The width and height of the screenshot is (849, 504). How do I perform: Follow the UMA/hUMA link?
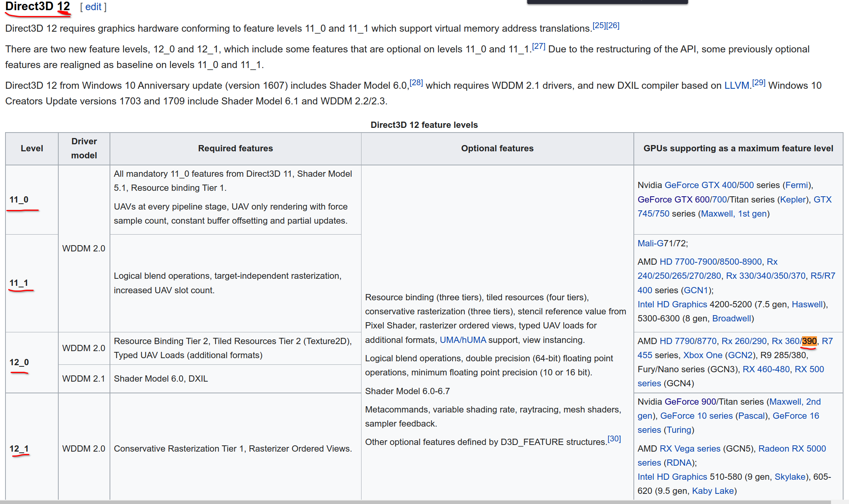click(x=463, y=340)
